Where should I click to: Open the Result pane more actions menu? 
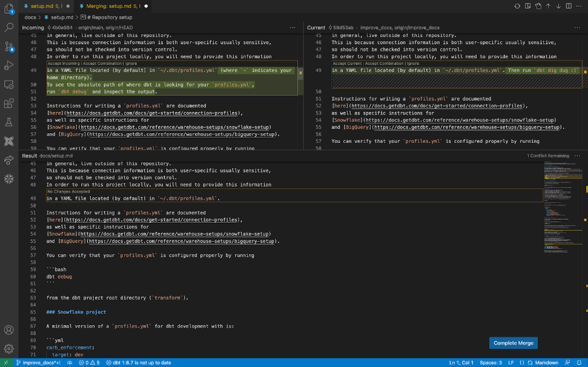coord(577,156)
